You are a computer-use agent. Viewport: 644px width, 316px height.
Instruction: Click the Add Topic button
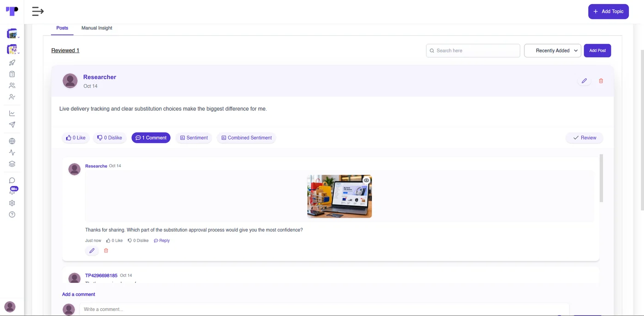tap(608, 11)
